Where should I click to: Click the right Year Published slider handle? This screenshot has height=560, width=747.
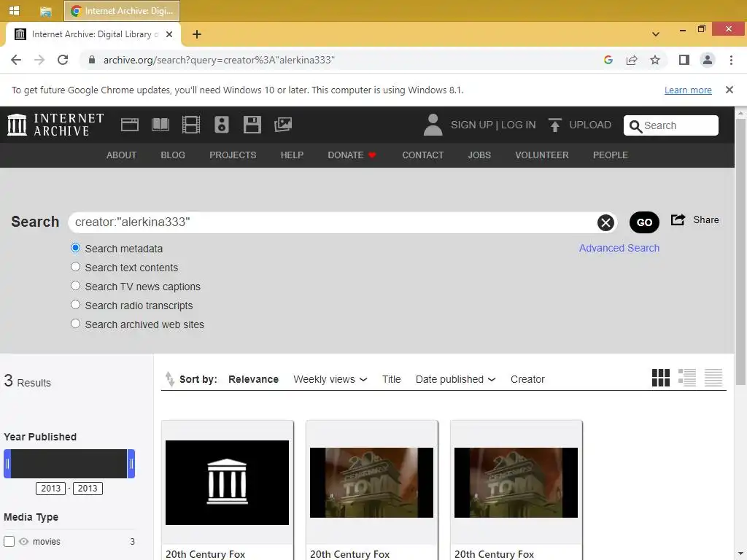pyautogui.click(x=131, y=463)
